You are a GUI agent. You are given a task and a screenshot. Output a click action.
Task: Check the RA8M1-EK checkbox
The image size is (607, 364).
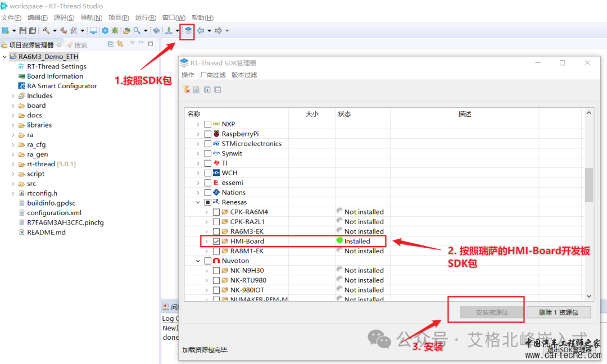pyautogui.click(x=216, y=251)
